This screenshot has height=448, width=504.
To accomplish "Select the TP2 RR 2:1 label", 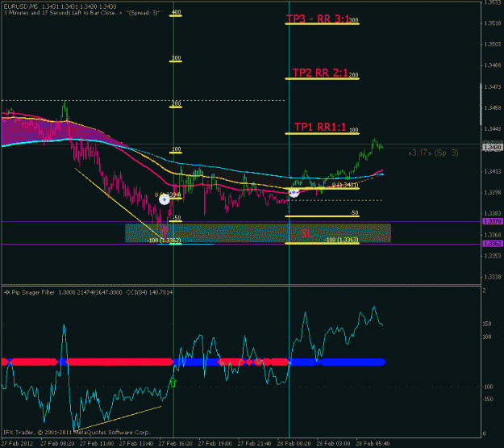I will (x=320, y=73).
